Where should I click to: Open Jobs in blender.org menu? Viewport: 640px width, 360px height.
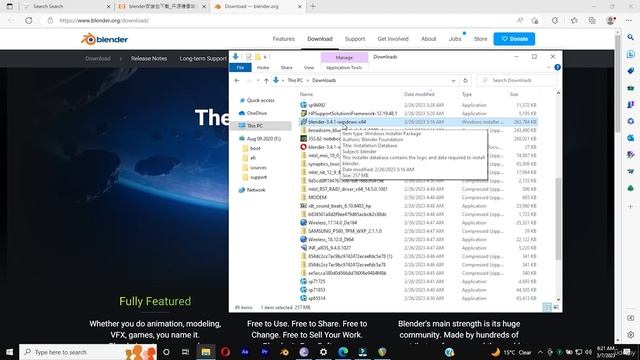point(455,39)
